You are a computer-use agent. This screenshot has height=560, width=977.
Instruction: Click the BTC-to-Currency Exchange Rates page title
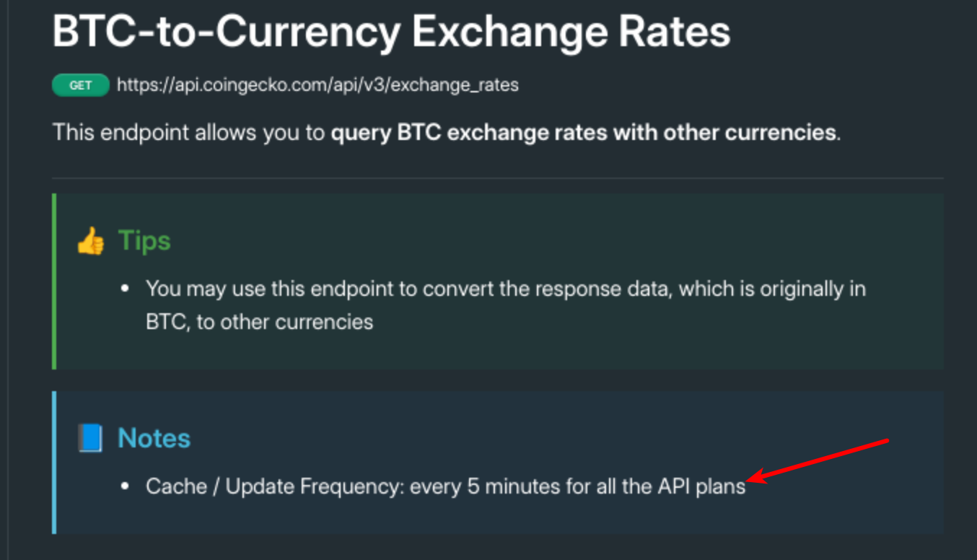coord(391,31)
